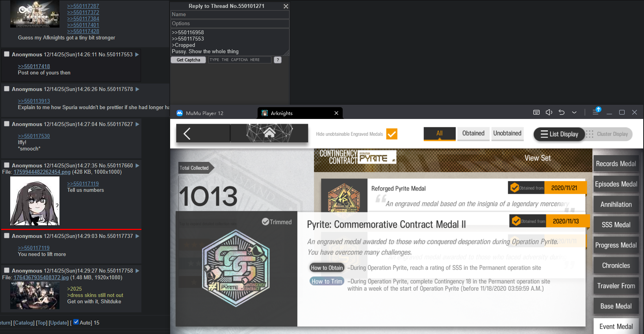644x334 pixels.
Task: Open the SSS Medal category
Action: [616, 225]
